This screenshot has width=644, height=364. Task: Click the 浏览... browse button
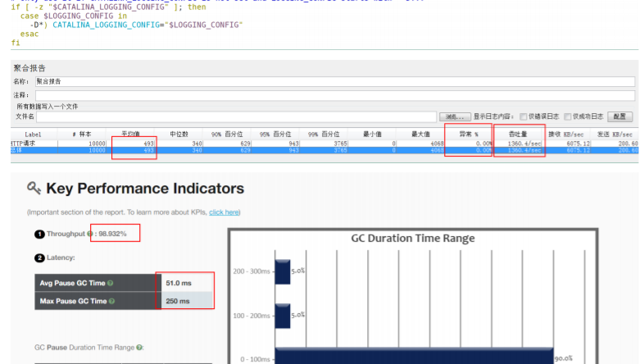coord(456,116)
